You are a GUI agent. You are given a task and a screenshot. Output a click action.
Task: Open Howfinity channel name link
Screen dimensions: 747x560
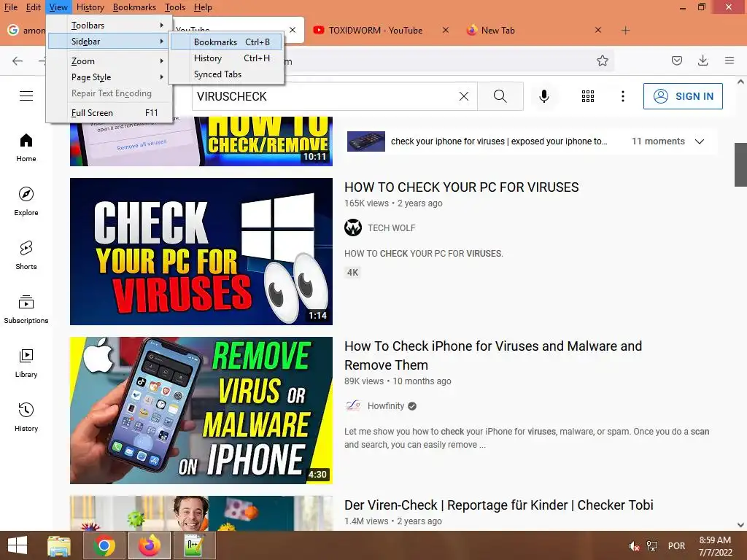(x=385, y=405)
